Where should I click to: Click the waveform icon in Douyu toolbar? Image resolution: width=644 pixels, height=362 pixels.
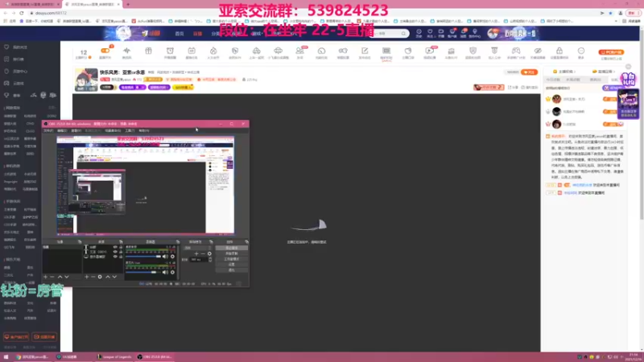(126, 51)
